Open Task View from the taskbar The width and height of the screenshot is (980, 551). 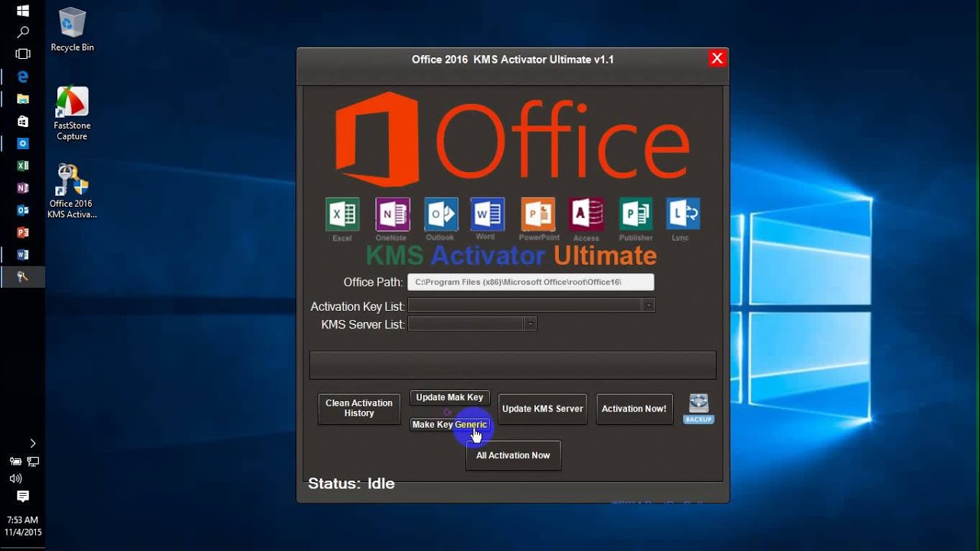tap(22, 54)
